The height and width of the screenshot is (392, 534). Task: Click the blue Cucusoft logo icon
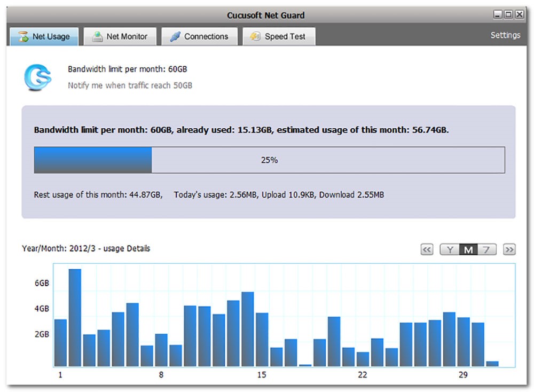pyautogui.click(x=37, y=77)
